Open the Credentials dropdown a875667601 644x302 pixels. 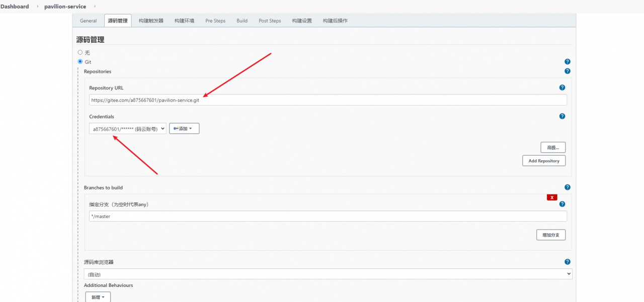click(x=128, y=129)
